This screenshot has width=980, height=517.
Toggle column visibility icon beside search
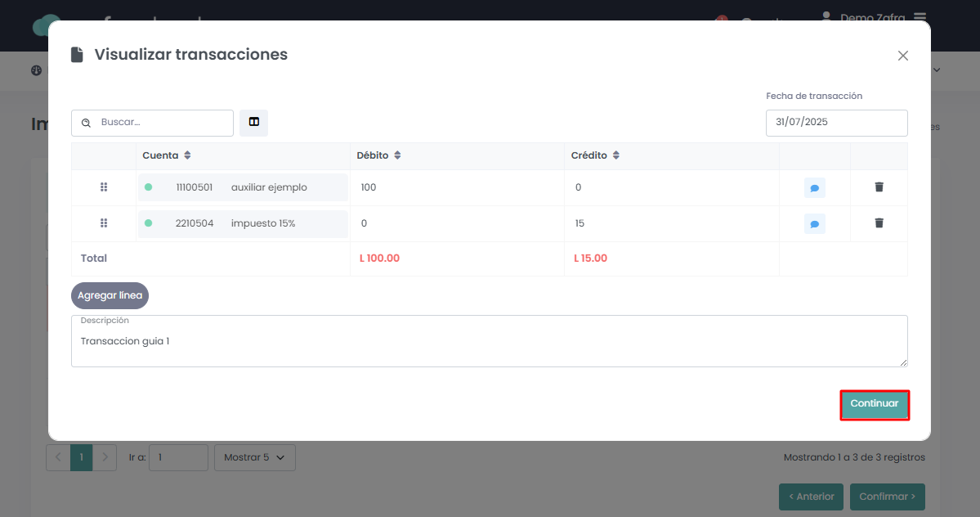tap(253, 123)
